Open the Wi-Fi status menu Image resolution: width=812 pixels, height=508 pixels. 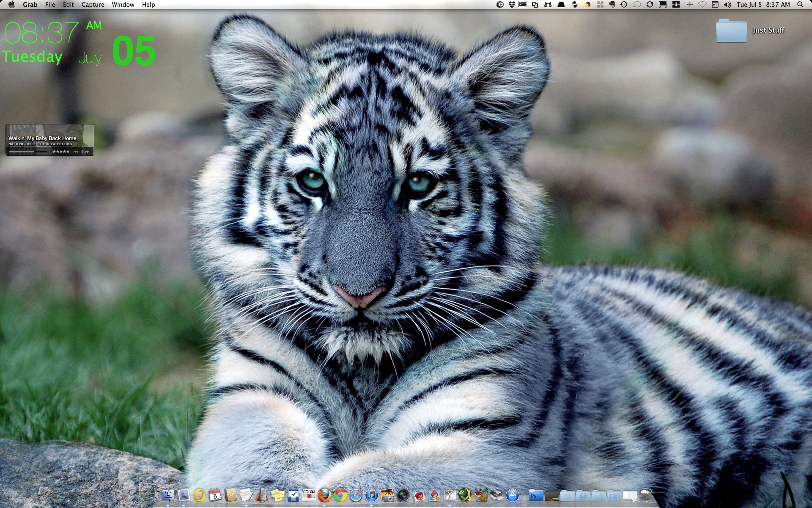point(702,5)
